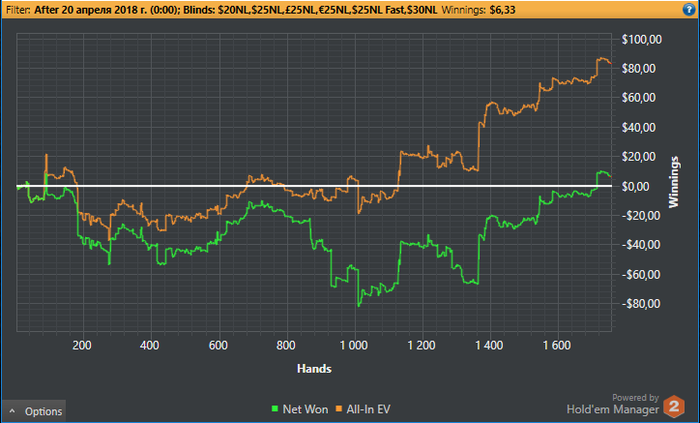Screen dimensions: 700x423
Task: Click the Hold'em Manager 2 logo
Action: [674, 406]
